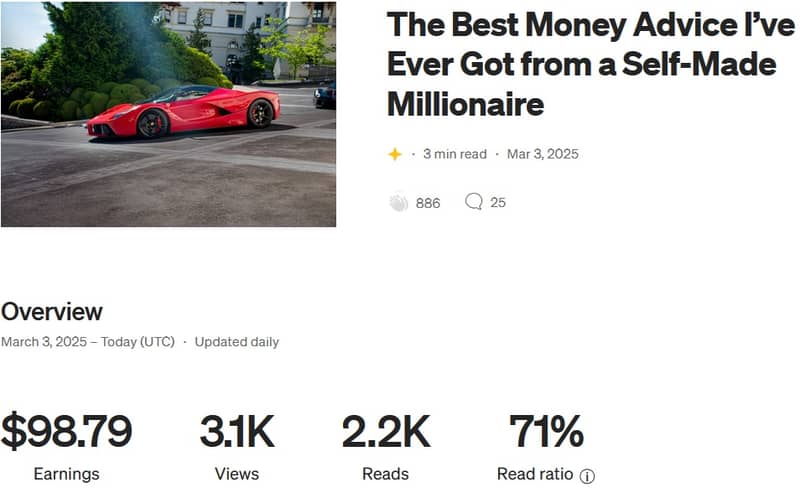
Task: Click the clap icon beside 886
Action: coord(399,202)
